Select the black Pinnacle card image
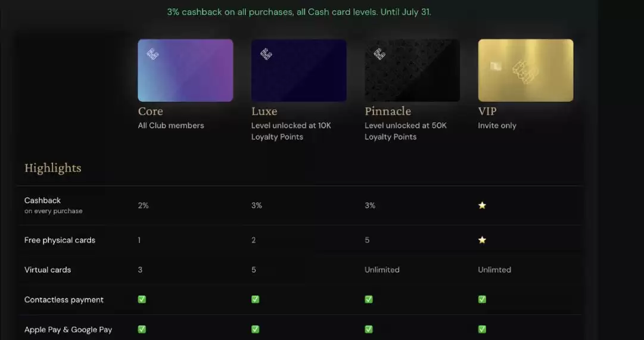 pos(412,70)
